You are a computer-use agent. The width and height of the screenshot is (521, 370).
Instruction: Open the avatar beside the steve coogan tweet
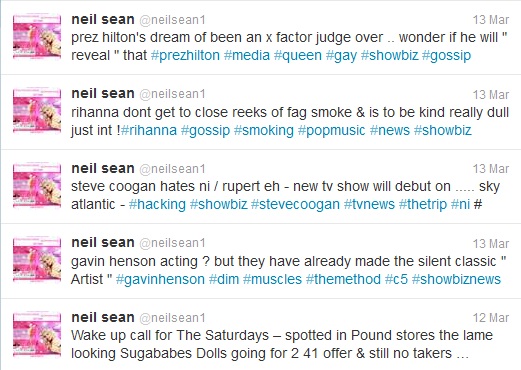pos(37,185)
